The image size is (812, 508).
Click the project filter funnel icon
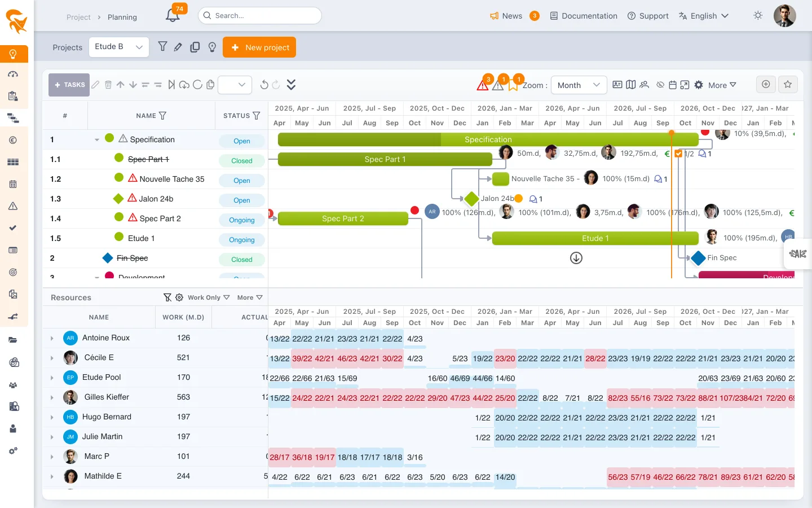[x=162, y=47]
